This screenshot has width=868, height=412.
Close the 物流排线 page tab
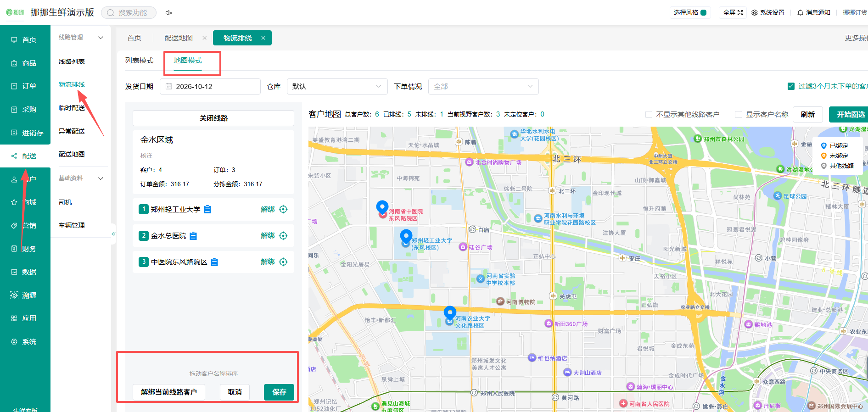click(263, 38)
